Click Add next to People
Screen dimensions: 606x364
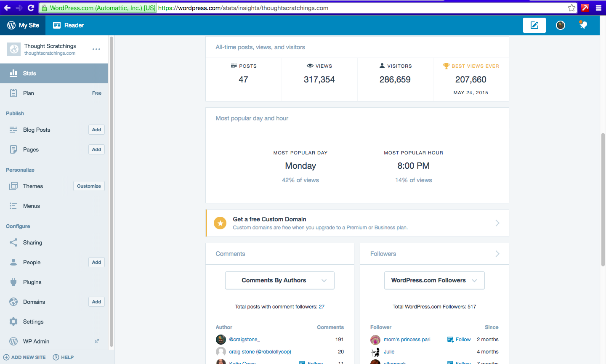point(96,262)
